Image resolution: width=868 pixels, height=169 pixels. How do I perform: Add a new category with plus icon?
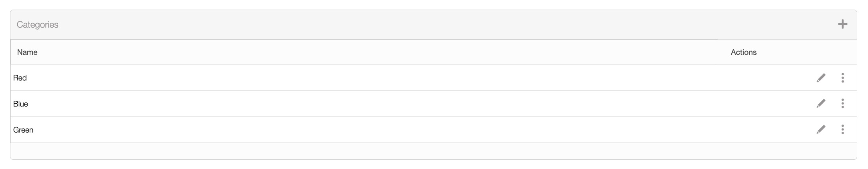842,24
